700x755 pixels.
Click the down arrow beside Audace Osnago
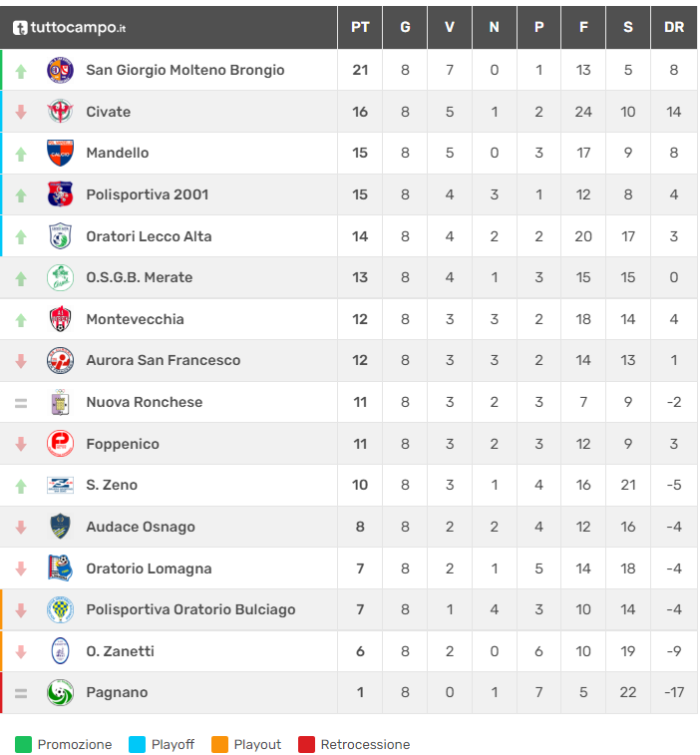(x=21, y=527)
